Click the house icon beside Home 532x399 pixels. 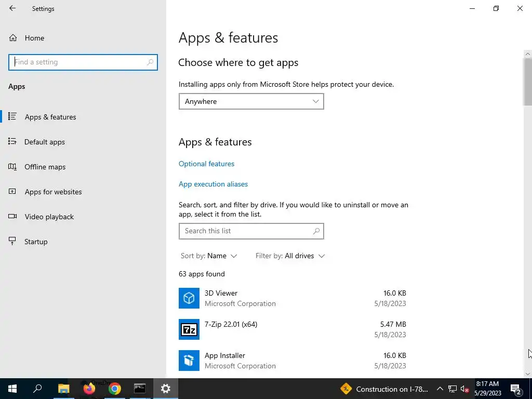(x=13, y=38)
